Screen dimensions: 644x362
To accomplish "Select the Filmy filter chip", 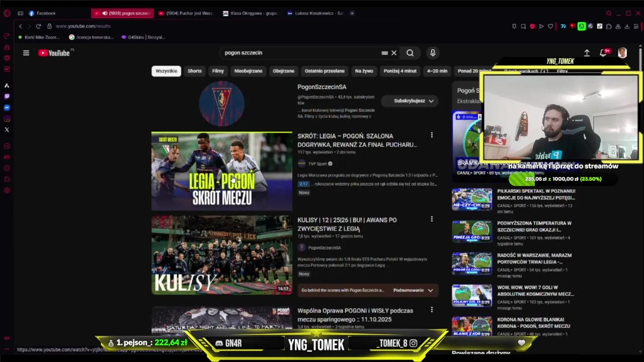I will pyautogui.click(x=218, y=71).
